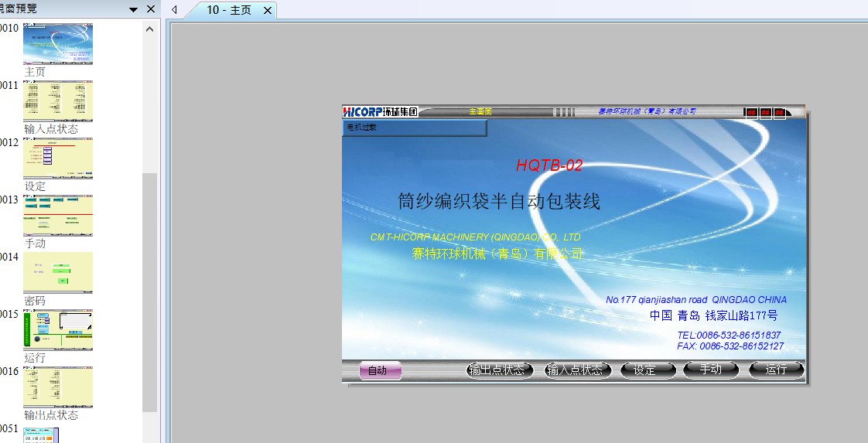Switch to the 10 - 主页 tab
The image size is (868, 443).
click(x=228, y=11)
